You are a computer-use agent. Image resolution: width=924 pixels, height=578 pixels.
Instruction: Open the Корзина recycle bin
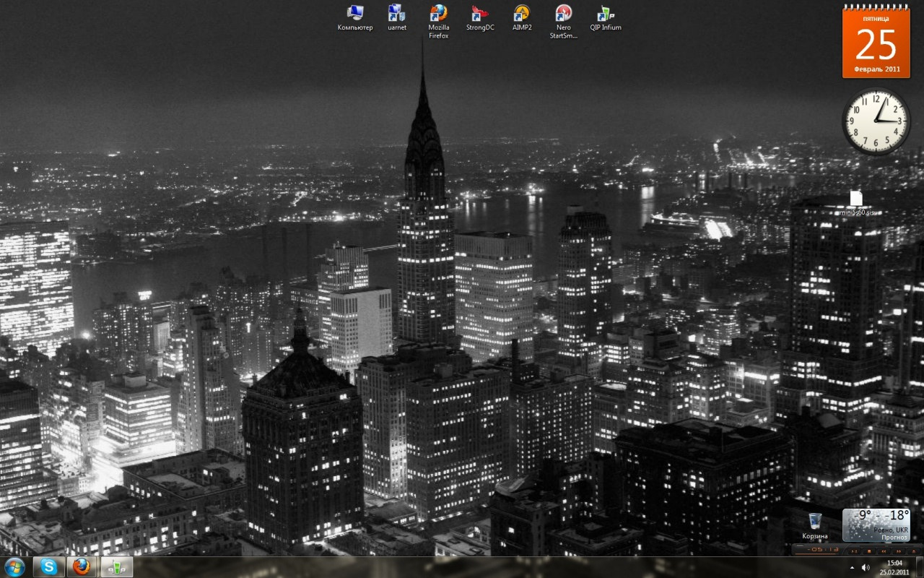(814, 522)
